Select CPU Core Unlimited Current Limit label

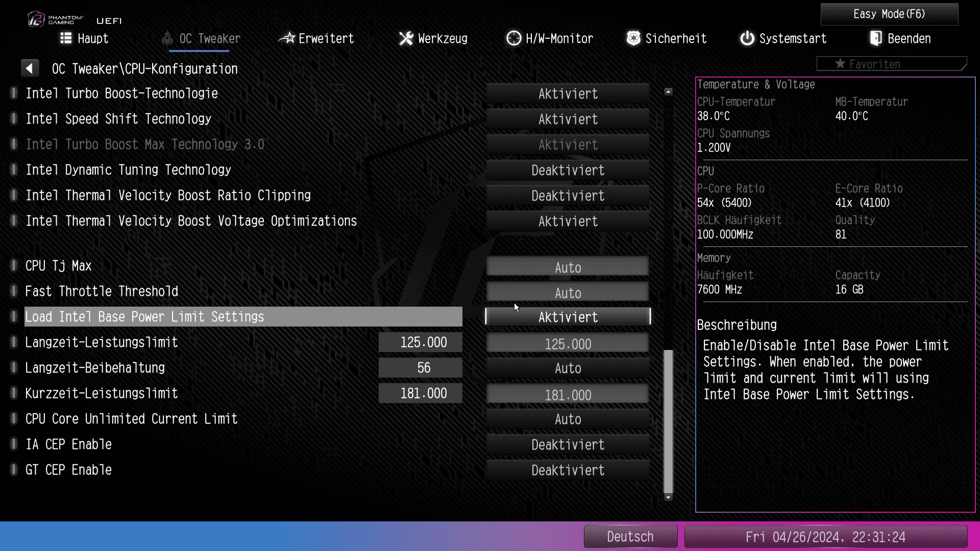click(132, 419)
